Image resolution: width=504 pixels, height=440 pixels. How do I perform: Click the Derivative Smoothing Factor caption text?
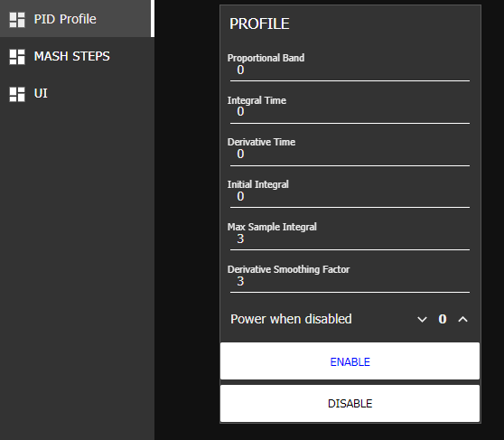pos(288,269)
